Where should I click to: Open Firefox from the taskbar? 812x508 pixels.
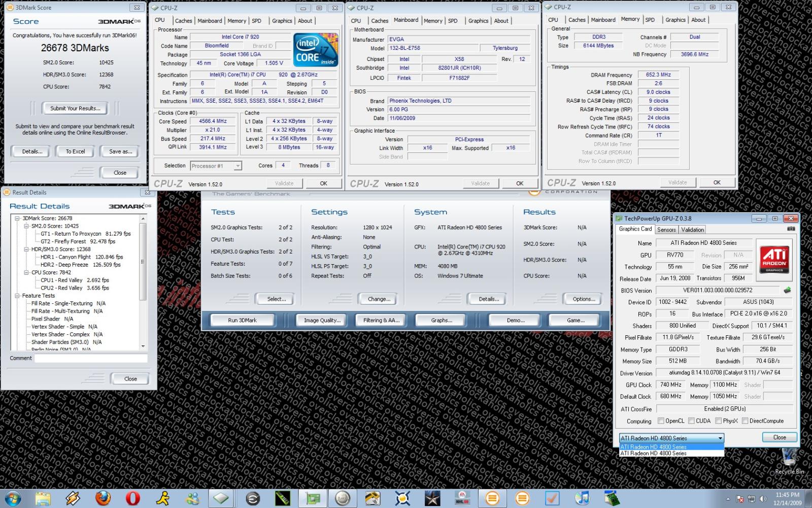[103, 498]
